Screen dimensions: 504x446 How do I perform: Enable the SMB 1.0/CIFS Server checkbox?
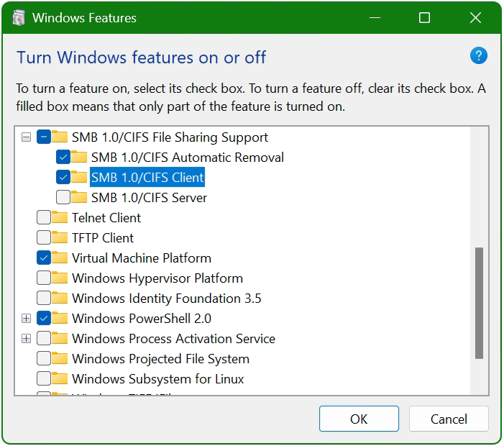63,197
